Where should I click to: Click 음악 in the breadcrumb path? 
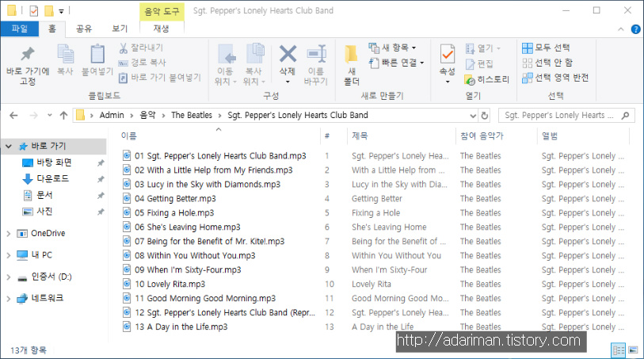[148, 116]
